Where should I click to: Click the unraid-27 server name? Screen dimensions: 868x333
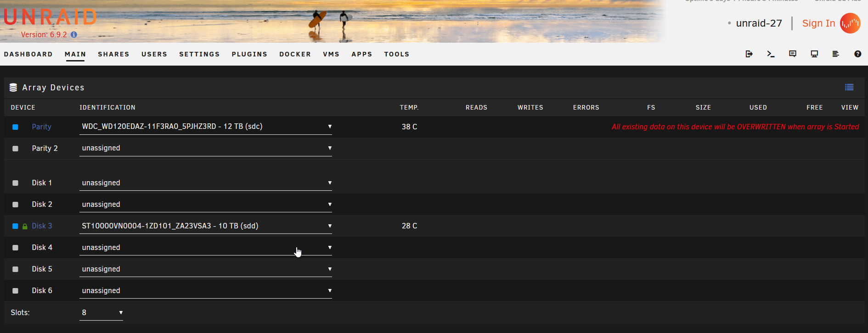point(759,23)
